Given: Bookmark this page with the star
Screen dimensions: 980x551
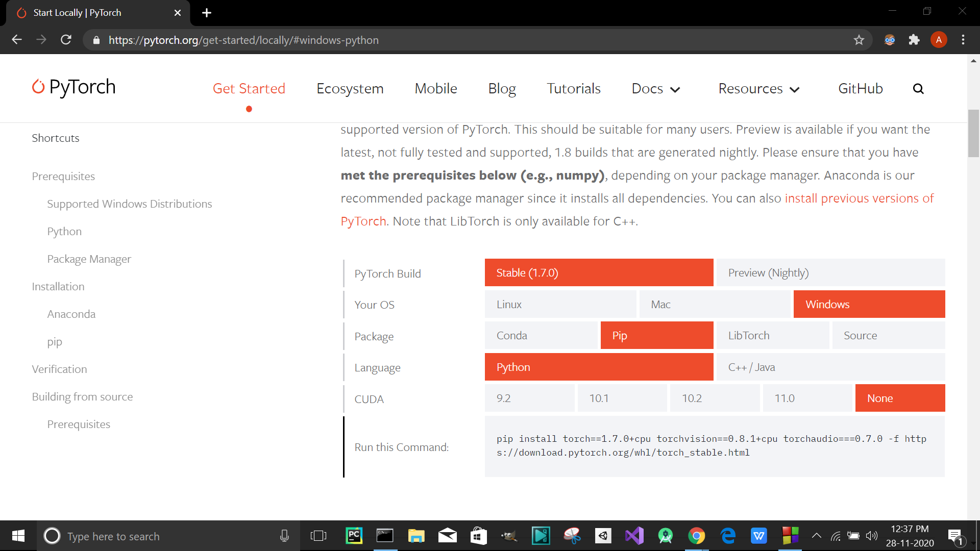Looking at the screenshot, I should pyautogui.click(x=860, y=40).
